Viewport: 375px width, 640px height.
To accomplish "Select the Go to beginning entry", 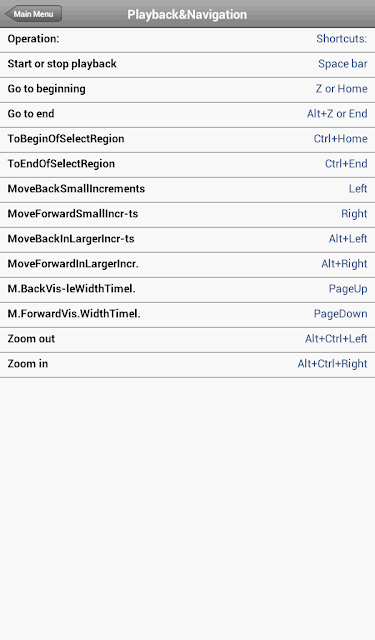I will [187, 90].
